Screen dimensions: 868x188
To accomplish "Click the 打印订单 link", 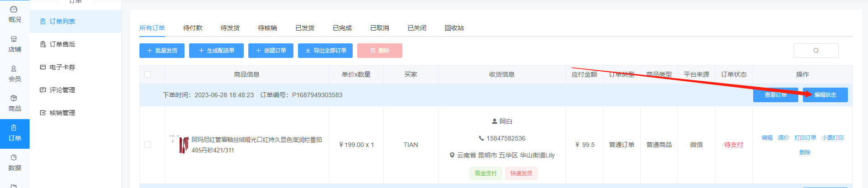I will click(x=805, y=137).
